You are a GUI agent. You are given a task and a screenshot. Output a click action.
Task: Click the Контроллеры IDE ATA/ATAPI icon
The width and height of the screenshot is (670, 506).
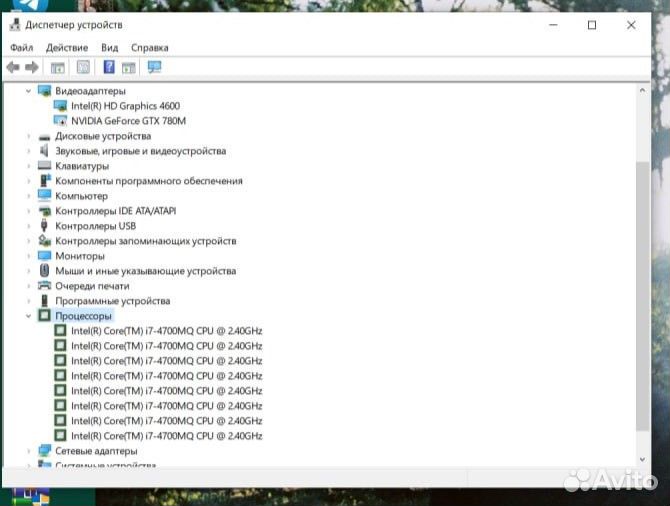45,211
